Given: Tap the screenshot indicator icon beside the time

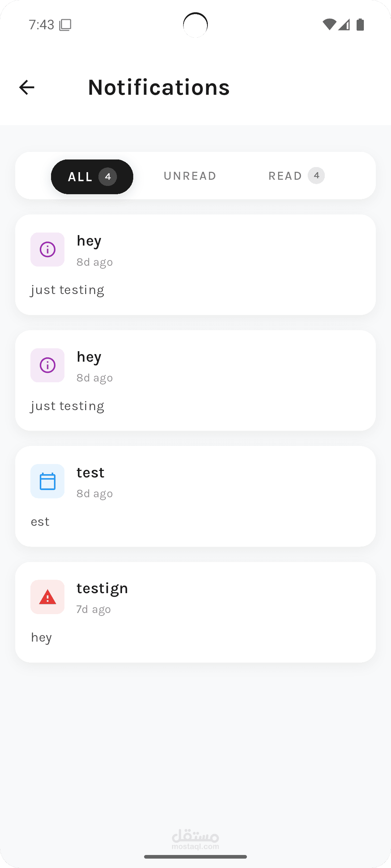Looking at the screenshot, I should 65,25.
